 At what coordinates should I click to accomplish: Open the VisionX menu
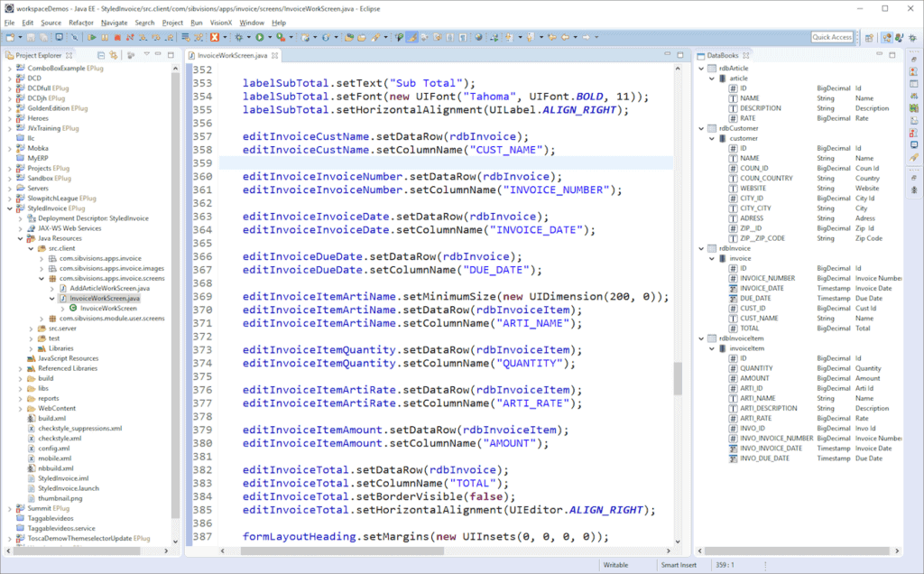coord(221,23)
